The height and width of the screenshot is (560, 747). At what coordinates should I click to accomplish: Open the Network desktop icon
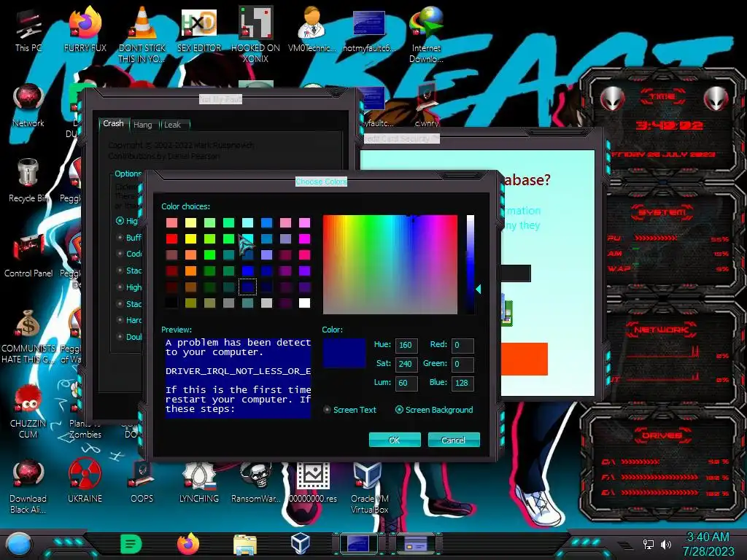28,106
